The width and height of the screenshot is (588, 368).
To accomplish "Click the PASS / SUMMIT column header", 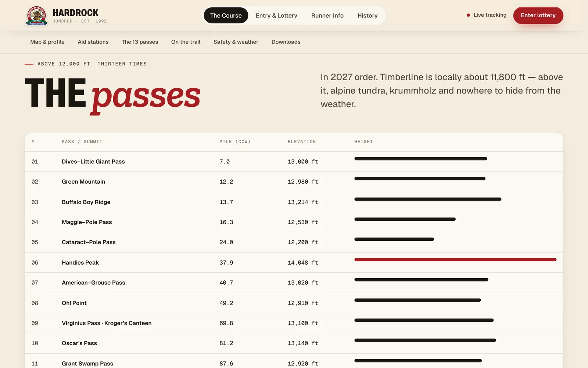I will 82,142.
